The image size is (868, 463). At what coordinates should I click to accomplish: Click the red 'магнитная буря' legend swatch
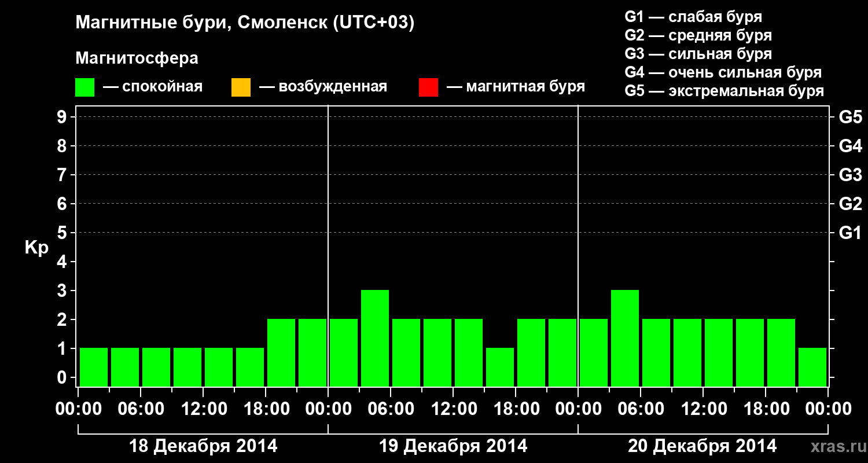click(x=428, y=87)
